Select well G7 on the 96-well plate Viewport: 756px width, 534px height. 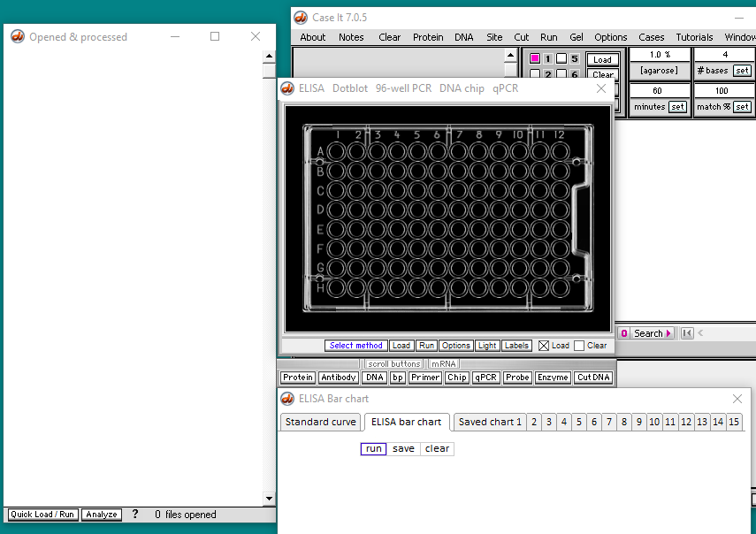point(459,268)
